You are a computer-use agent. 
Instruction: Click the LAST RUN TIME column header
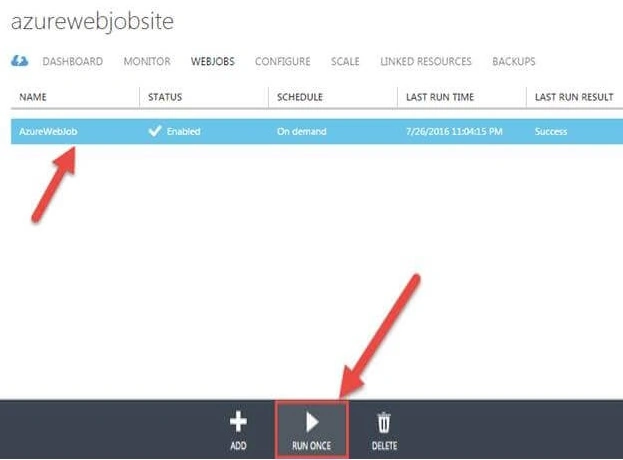(440, 97)
